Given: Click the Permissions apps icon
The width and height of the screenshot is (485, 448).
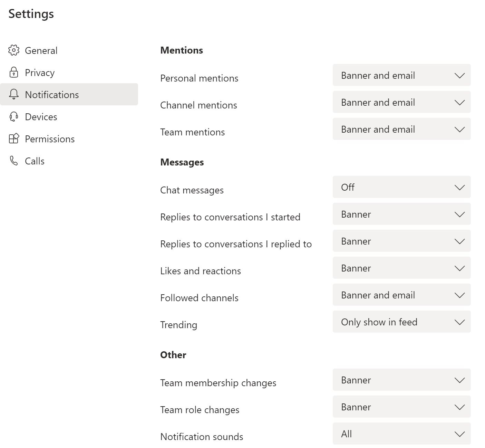Looking at the screenshot, I should point(13,139).
